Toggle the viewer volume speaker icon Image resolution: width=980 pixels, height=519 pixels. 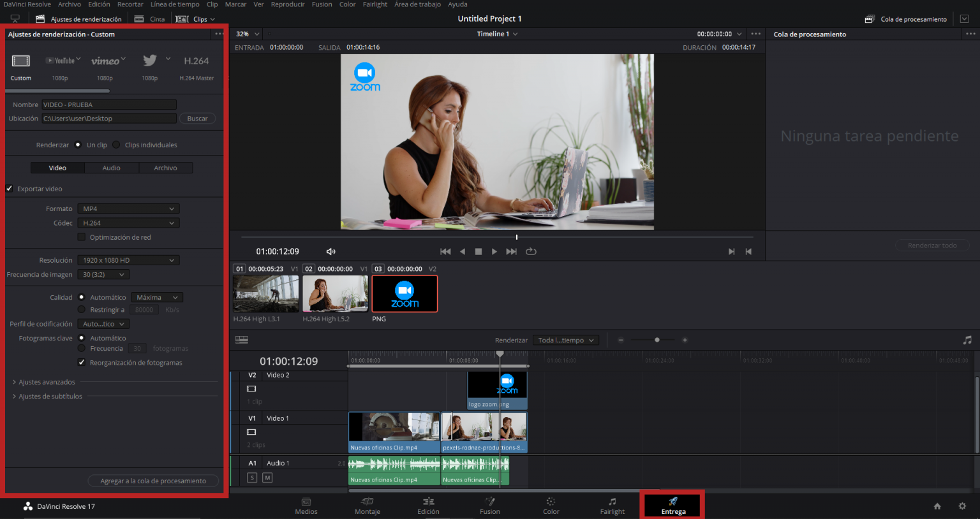330,252
